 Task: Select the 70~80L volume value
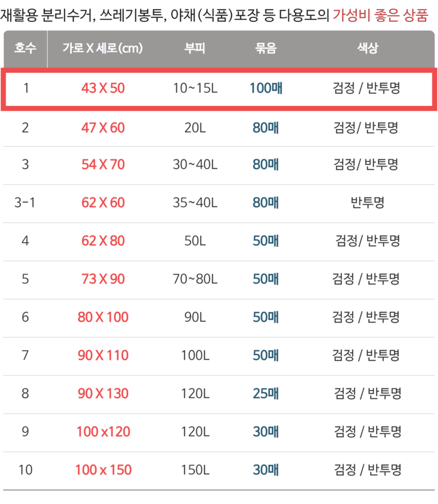click(x=195, y=279)
